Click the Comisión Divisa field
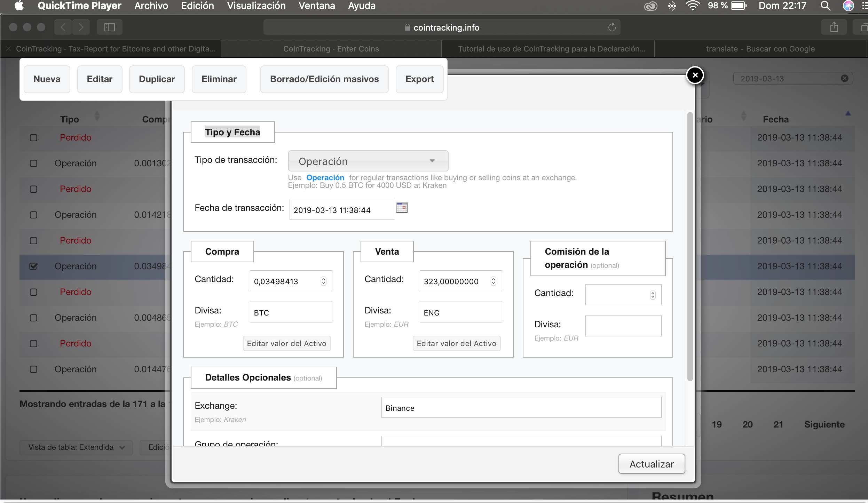868x503 pixels. (x=623, y=326)
